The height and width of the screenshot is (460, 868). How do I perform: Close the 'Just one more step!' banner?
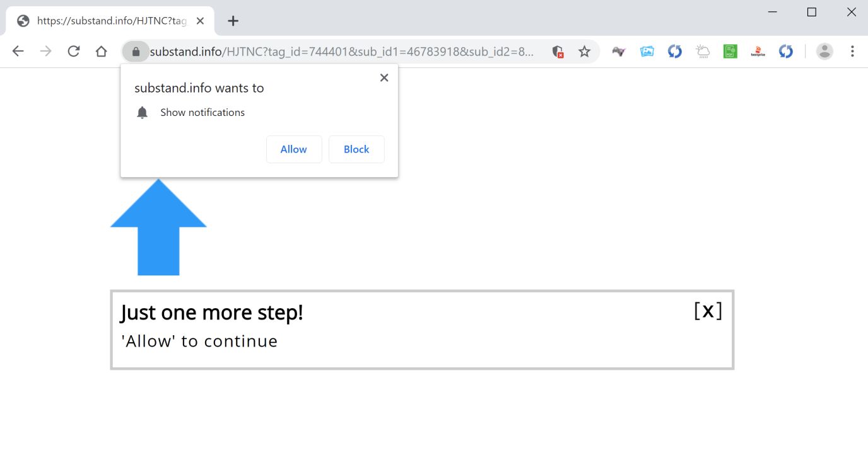coord(708,311)
